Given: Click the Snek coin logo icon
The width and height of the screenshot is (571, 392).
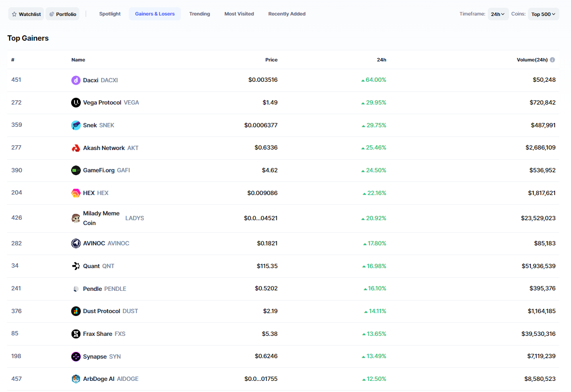Looking at the screenshot, I should [76, 125].
